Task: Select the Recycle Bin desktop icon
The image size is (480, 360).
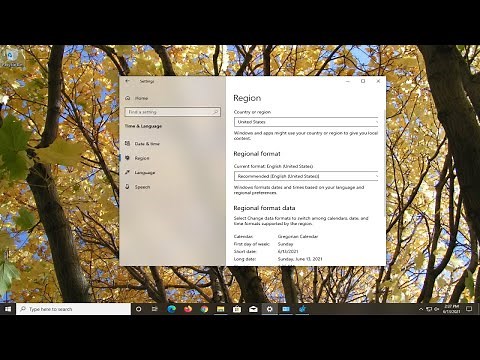Action: [12, 58]
